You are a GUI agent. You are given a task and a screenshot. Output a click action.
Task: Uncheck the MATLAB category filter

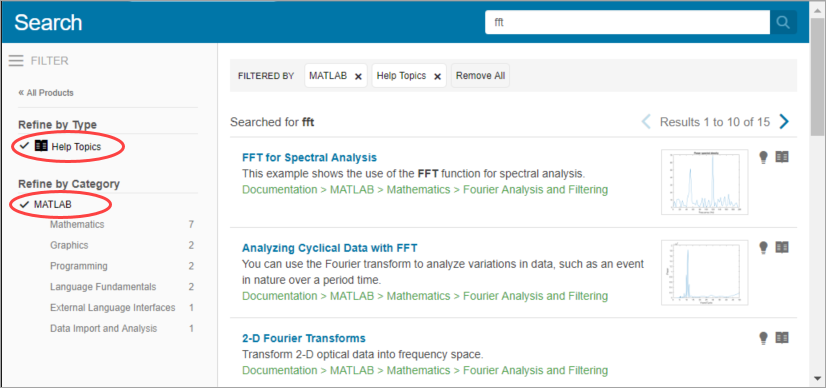click(x=45, y=205)
